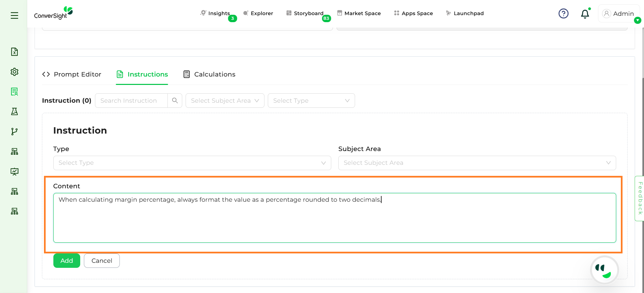Go to Storyboard in top navigation
Viewport: 644px width, 293px height.
[x=305, y=13]
